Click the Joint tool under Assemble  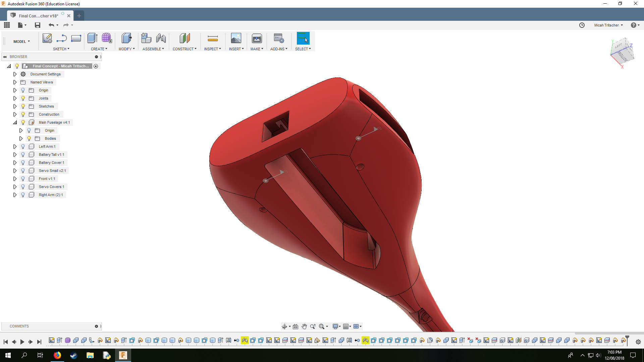[x=161, y=38]
